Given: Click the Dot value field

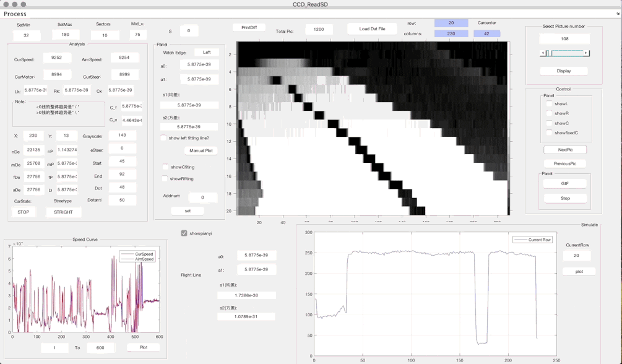Looking at the screenshot, I should pos(122,188).
